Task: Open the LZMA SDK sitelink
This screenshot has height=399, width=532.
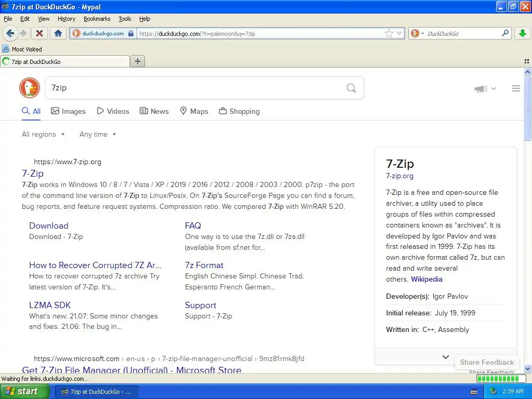Action: 50,305
